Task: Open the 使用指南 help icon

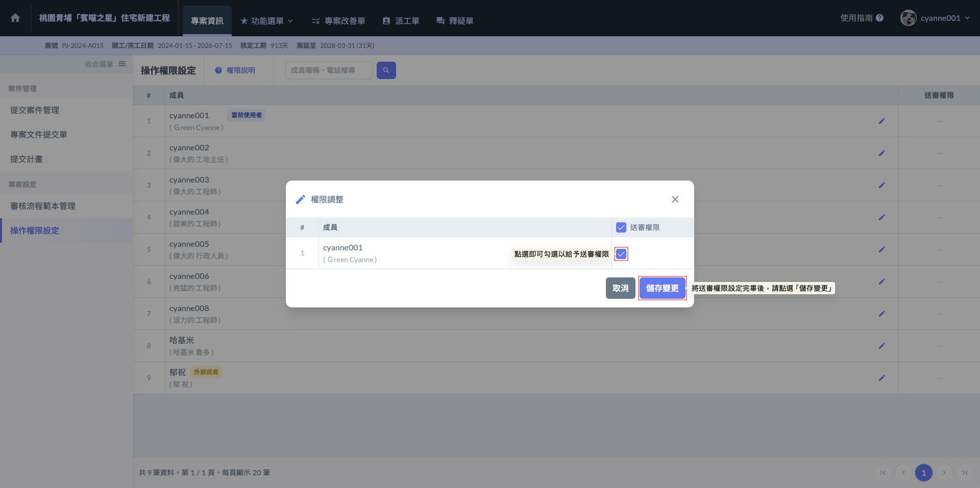Action: (x=879, y=18)
